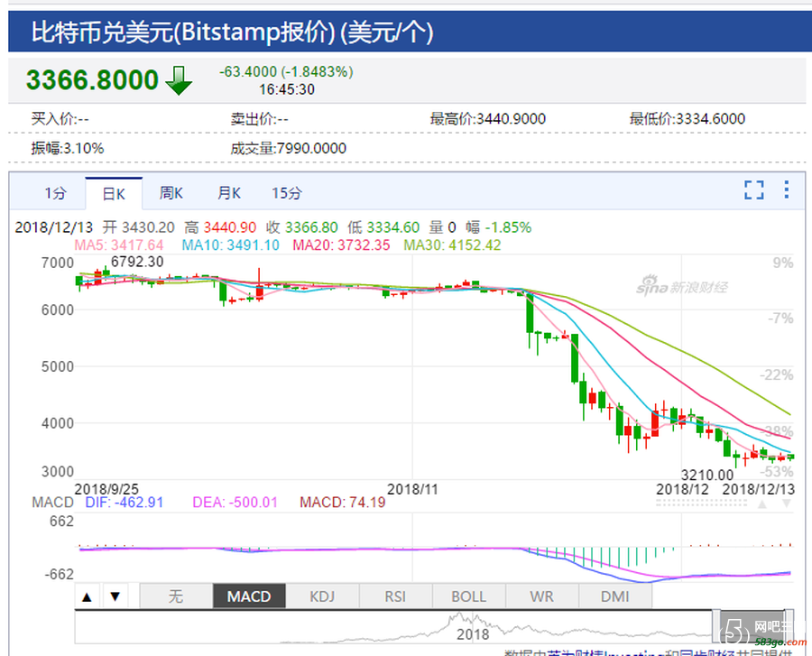Click the -63.4000 (-1.8483%) change text
The image size is (812, 656).
pyautogui.click(x=286, y=71)
